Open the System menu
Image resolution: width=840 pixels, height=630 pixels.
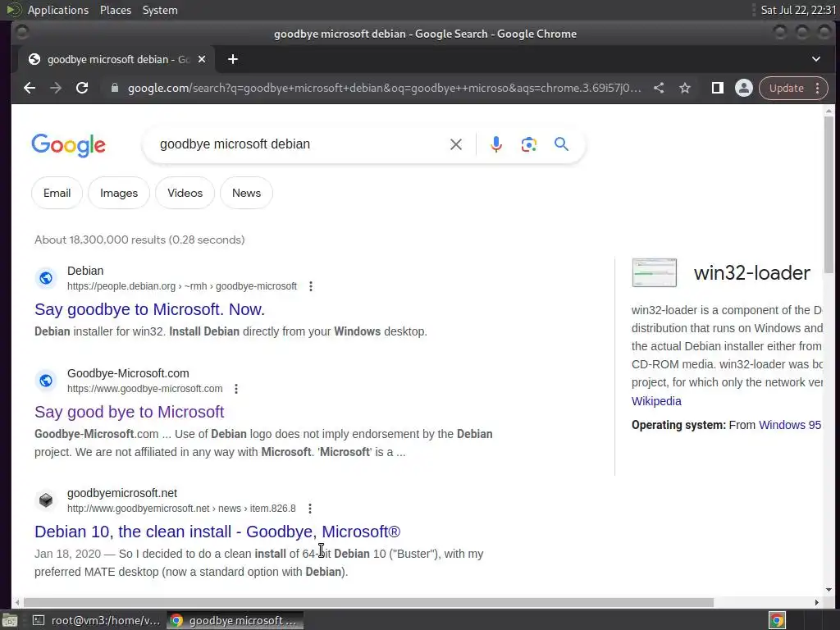tap(160, 10)
